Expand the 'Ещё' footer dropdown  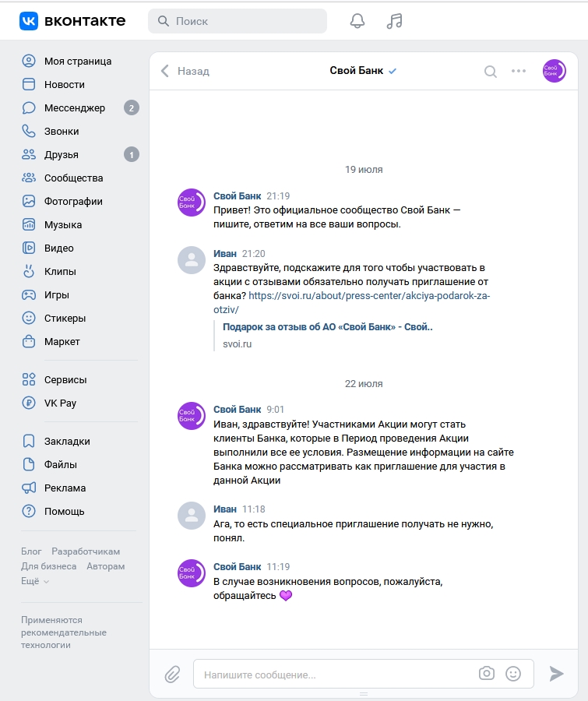tap(35, 581)
